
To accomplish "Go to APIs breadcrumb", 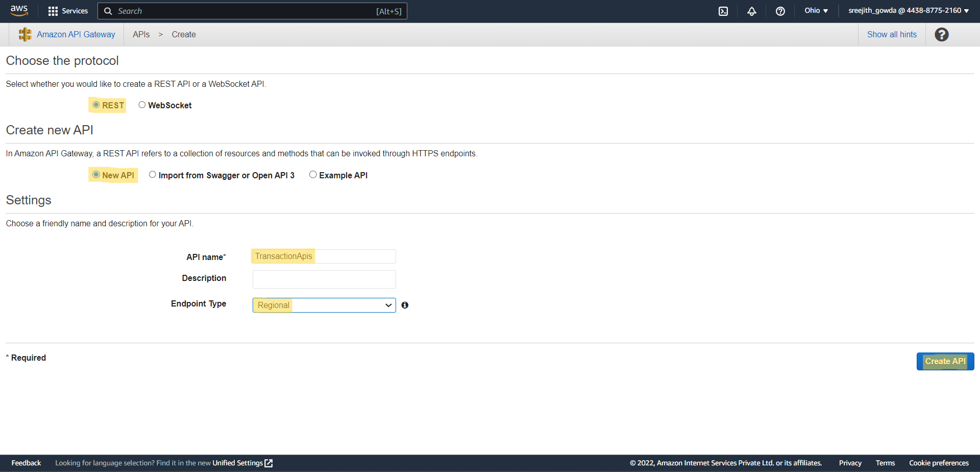I will [x=141, y=34].
